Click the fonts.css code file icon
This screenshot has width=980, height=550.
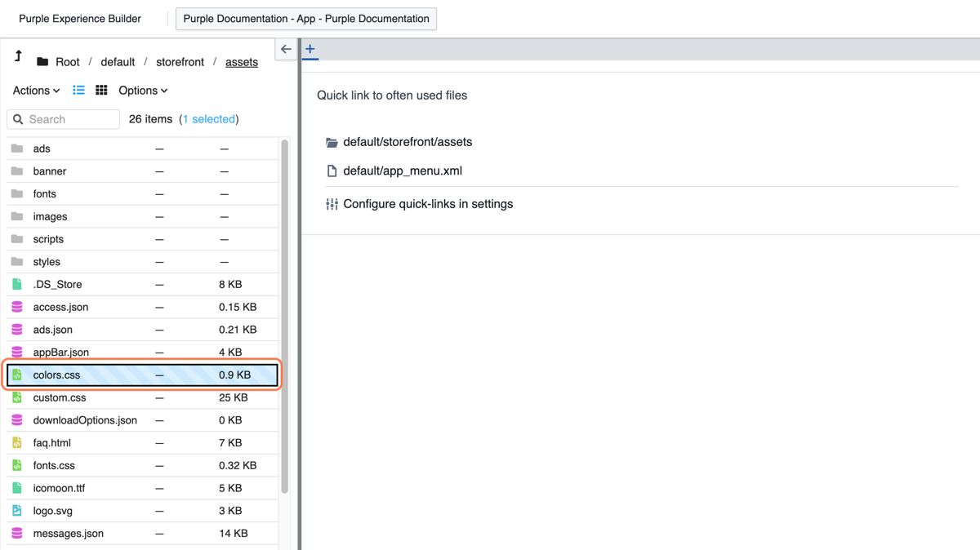17,465
